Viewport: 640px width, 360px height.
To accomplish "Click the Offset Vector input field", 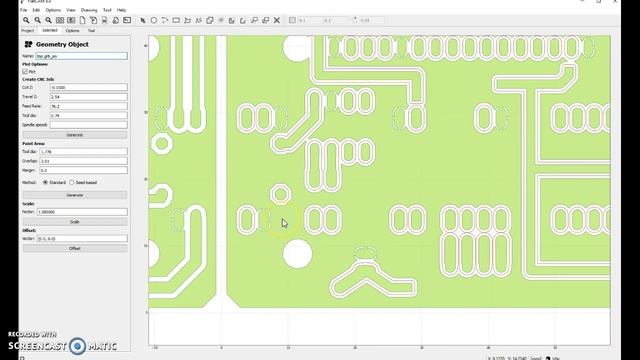I will (82, 238).
